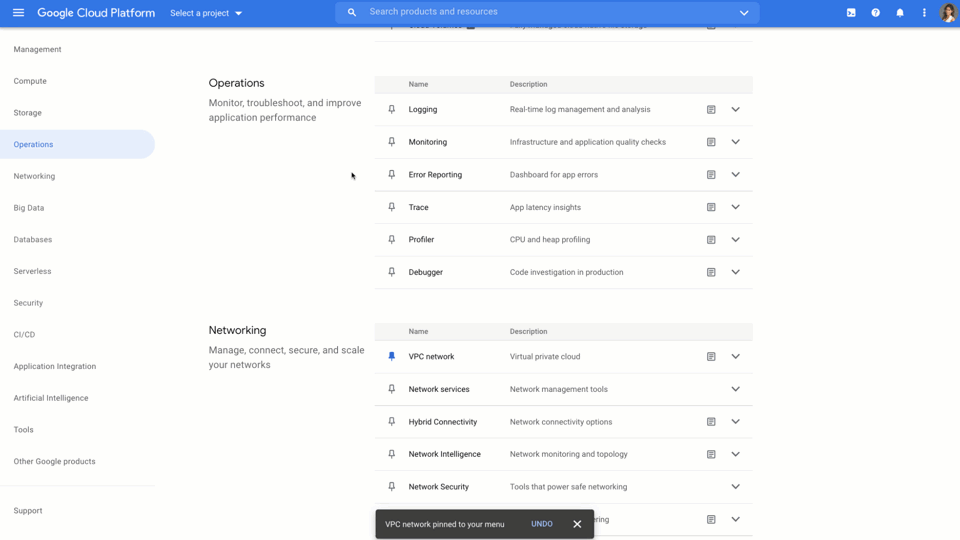Click UNDO in the pinned notification

542,524
